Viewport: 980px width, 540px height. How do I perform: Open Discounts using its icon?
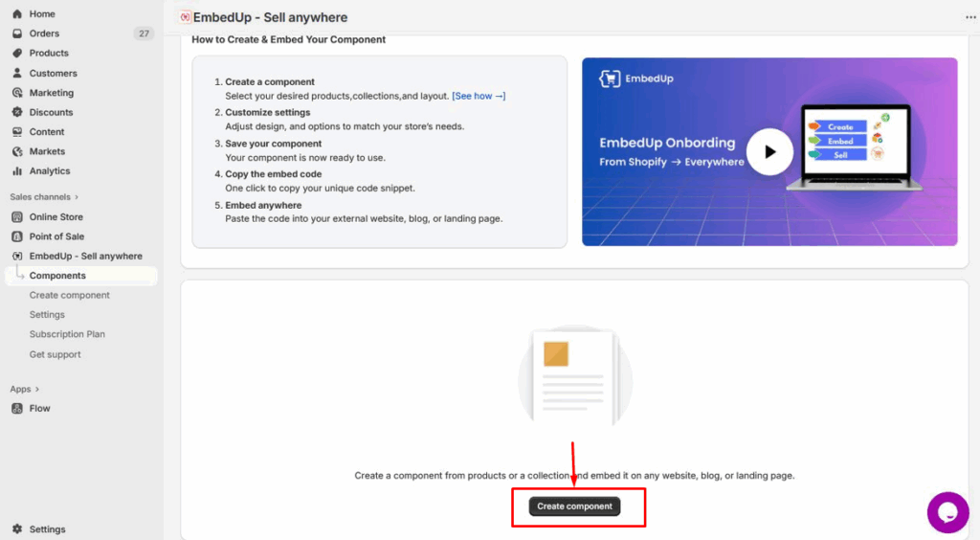click(x=17, y=112)
